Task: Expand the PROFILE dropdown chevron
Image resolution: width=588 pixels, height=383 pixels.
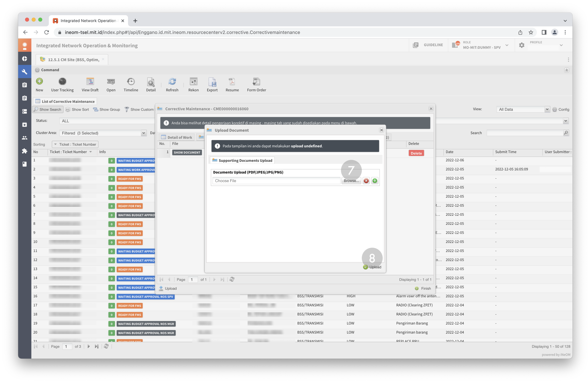Action: pos(561,45)
